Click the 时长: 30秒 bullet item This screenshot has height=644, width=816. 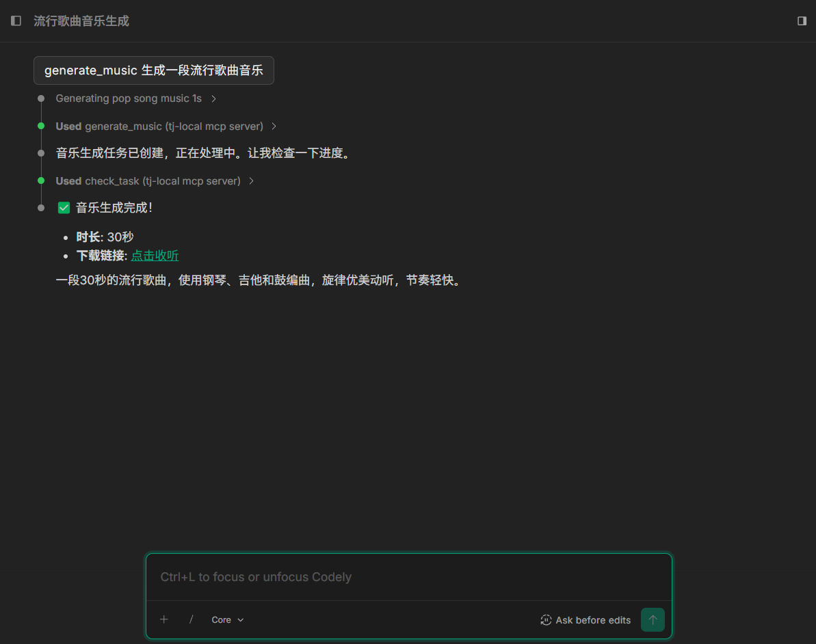(105, 237)
